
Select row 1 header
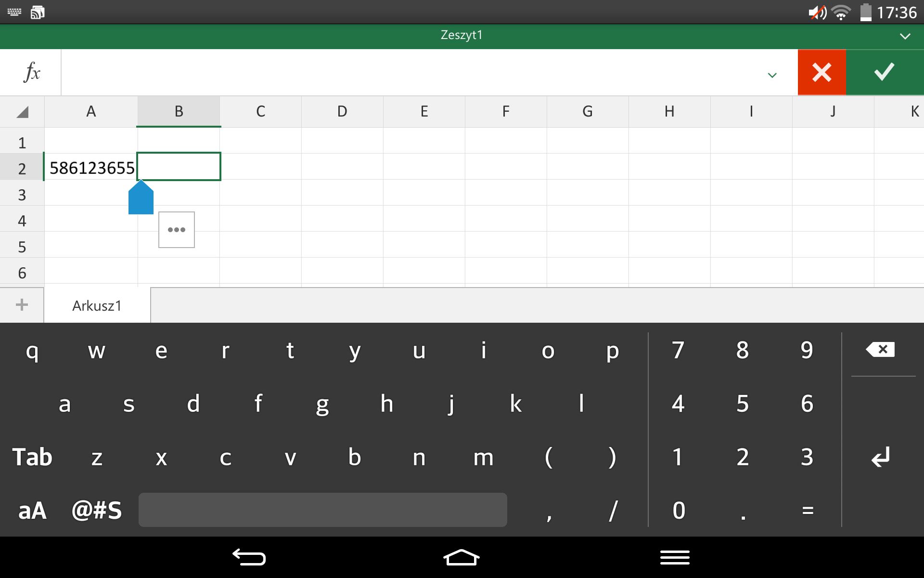22,143
